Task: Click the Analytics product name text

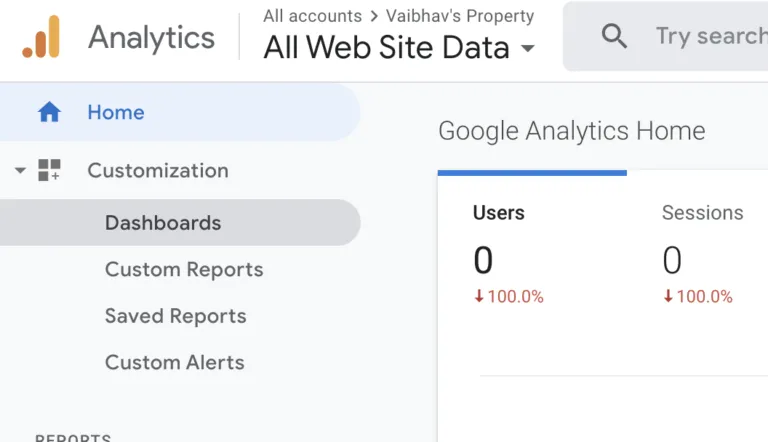Action: 151,38
